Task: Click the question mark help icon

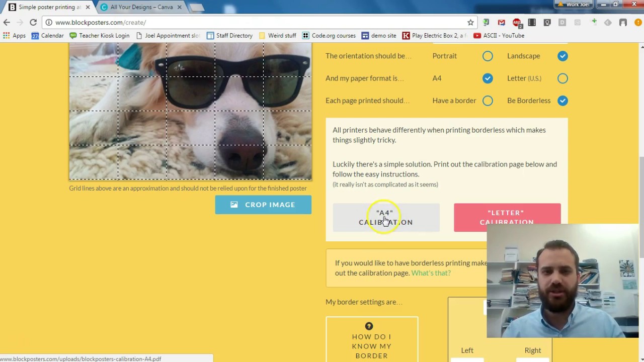Action: pyautogui.click(x=369, y=326)
